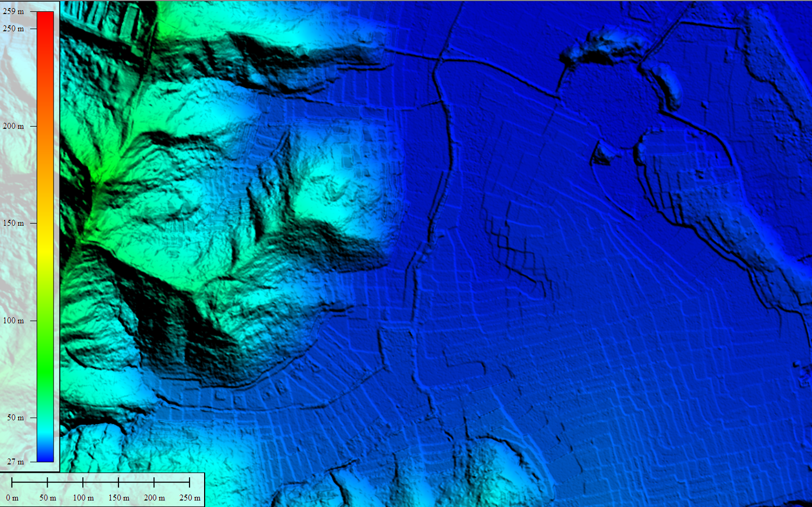Screen dimensions: 812x507
Task: Select the 100 m scale bar label
Action: (83, 498)
